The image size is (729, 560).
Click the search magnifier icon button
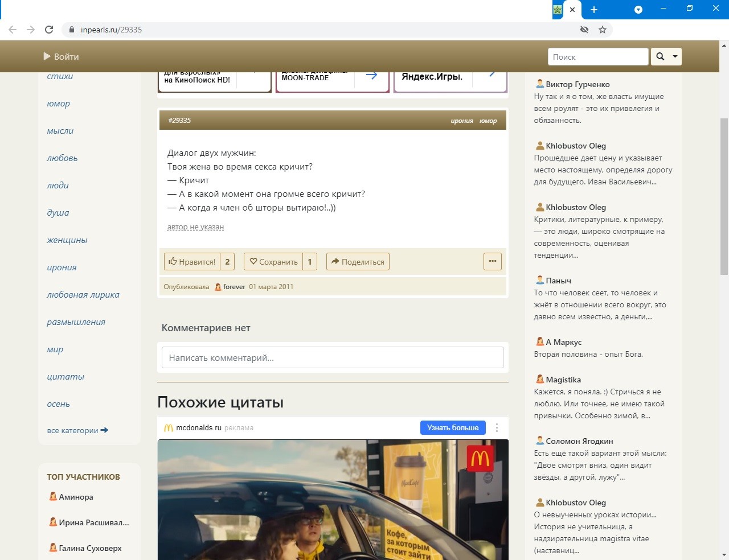coord(660,56)
